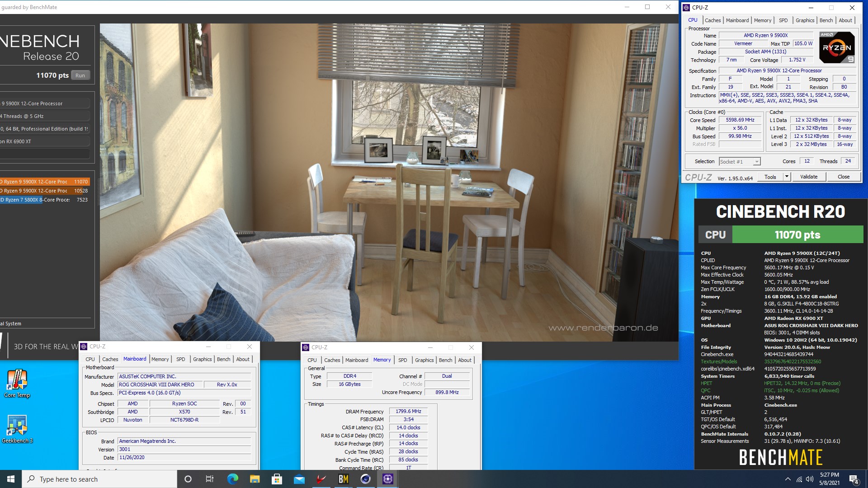Click the Close button in CPU-Z
Viewport: 868px width, 488px height.
click(x=844, y=177)
